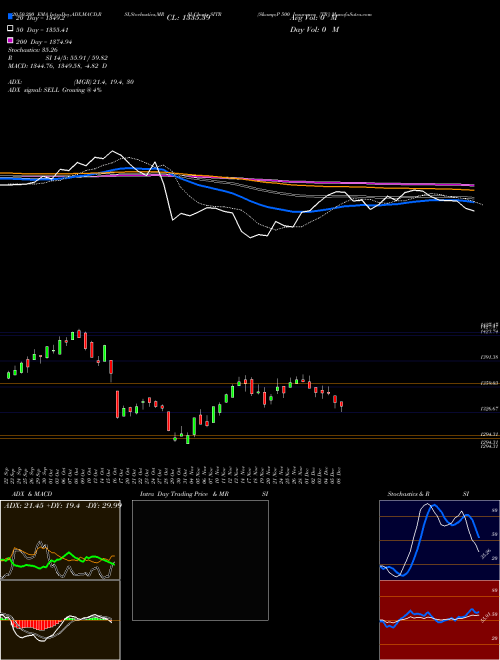Screen dimensions: 500x660
Task: Click the 1293.38 price axis label
Action: pyautogui.click(x=489, y=357)
